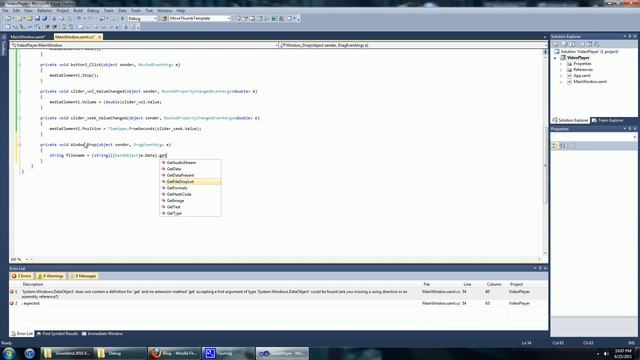Image resolution: width=640 pixels, height=360 pixels.
Task: Open the Refactor menu
Action: tap(44, 11)
